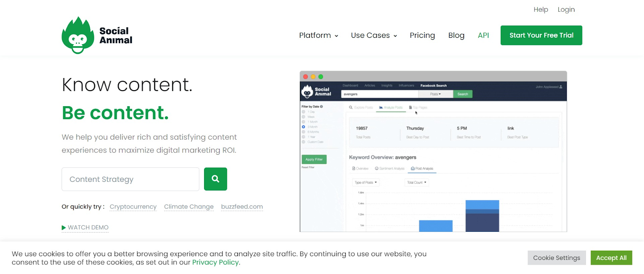Click the 'Know content.' heading
This screenshot has width=644, height=274.
(x=127, y=85)
